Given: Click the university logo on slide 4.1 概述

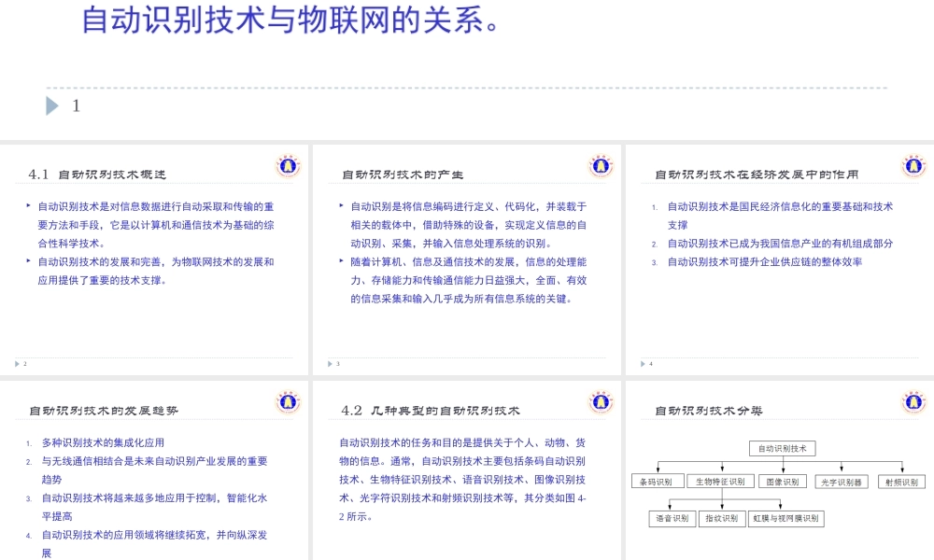Looking at the screenshot, I should pos(289,165).
